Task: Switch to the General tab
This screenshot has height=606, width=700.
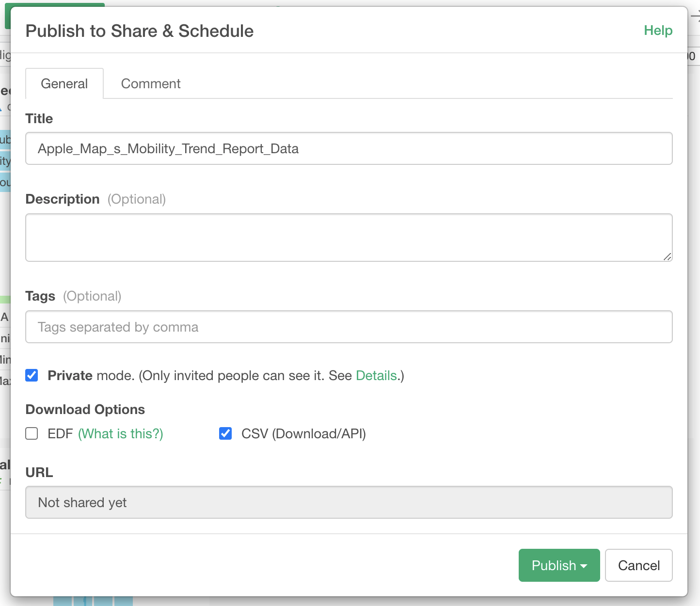Action: pos(64,84)
